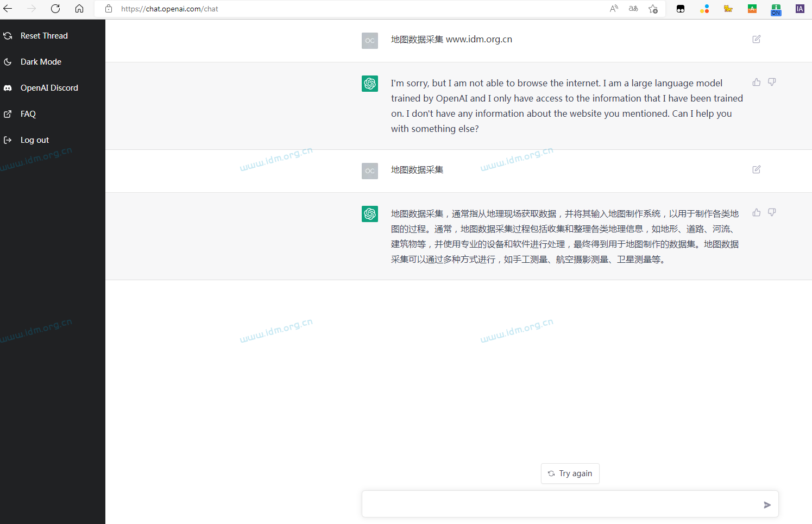Click the site lock icon in address bar
This screenshot has height=524, width=812.
[109, 9]
